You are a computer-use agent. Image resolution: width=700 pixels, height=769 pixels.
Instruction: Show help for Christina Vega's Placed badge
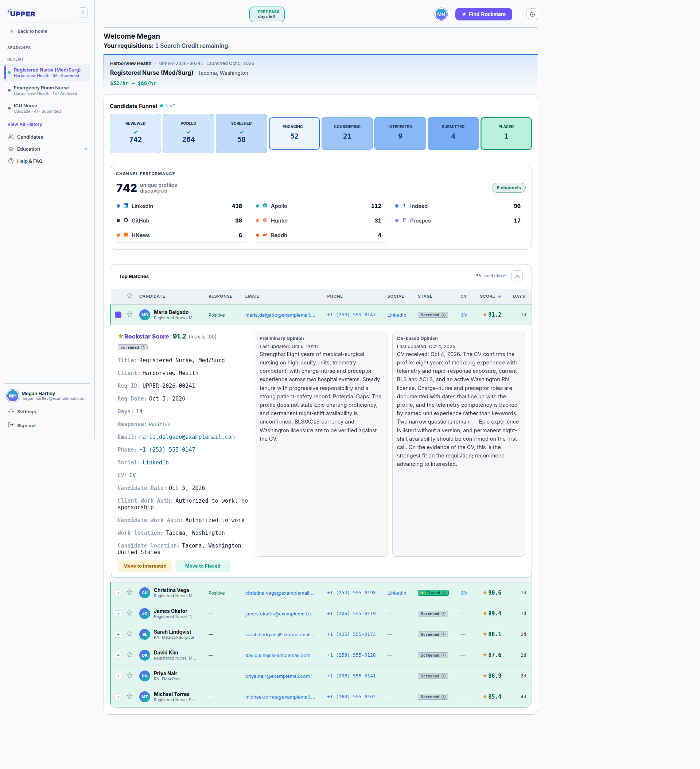(x=444, y=593)
